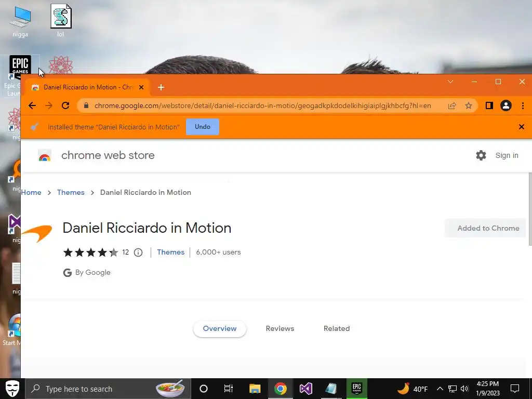Open tab search chevron in title bar
The image size is (532, 399).
click(x=450, y=82)
